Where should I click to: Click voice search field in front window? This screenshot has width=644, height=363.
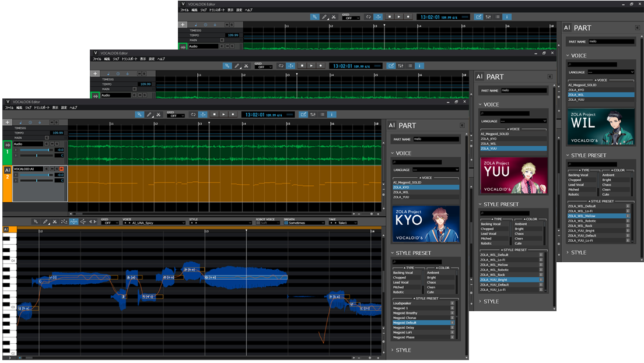[x=417, y=162]
